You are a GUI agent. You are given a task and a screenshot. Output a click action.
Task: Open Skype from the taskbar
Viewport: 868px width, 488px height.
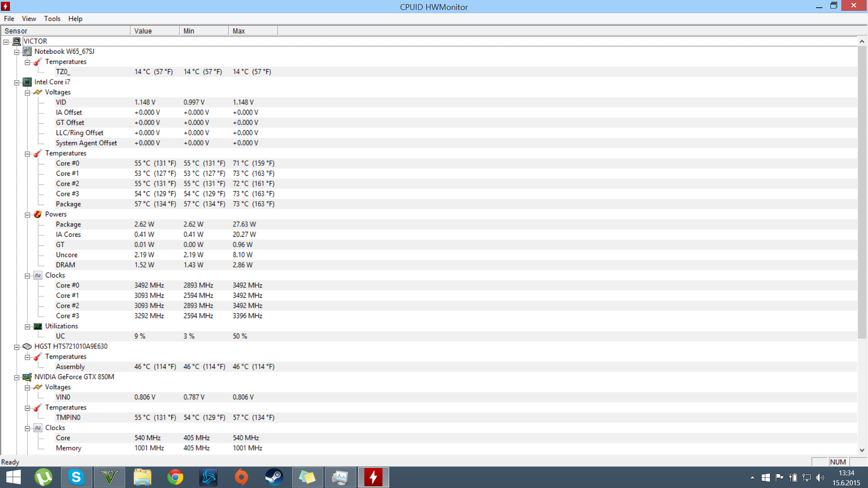click(76, 477)
